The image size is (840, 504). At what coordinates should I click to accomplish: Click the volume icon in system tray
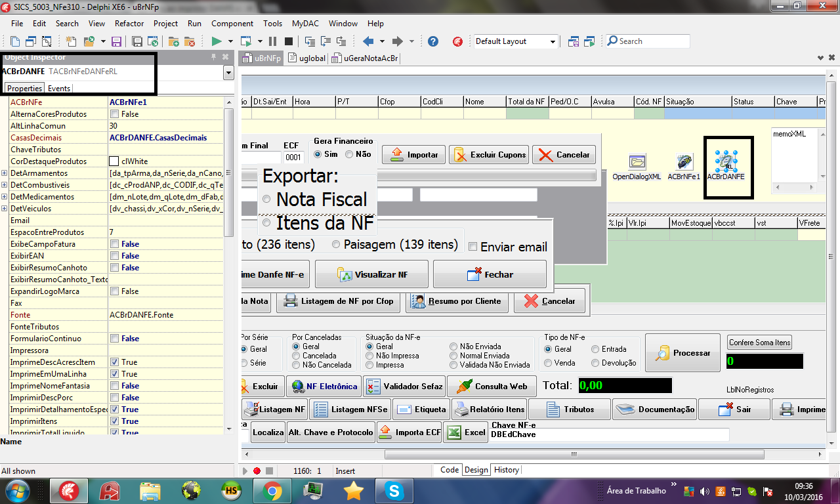[705, 491]
